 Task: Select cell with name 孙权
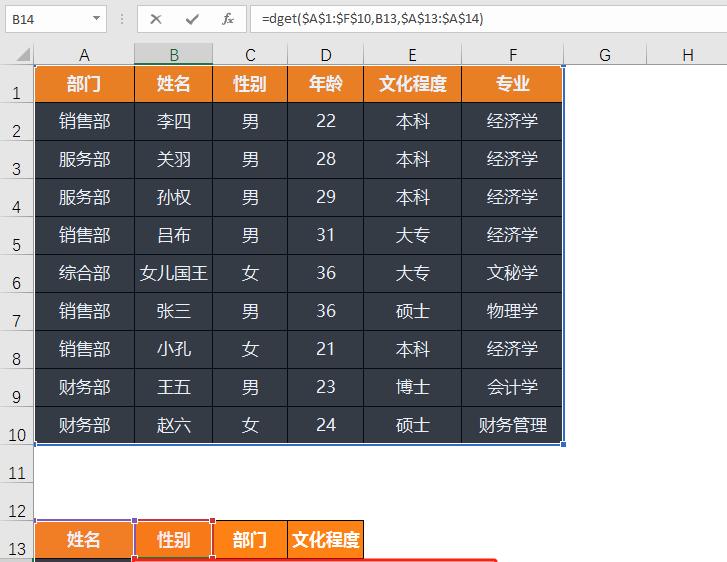click(173, 198)
